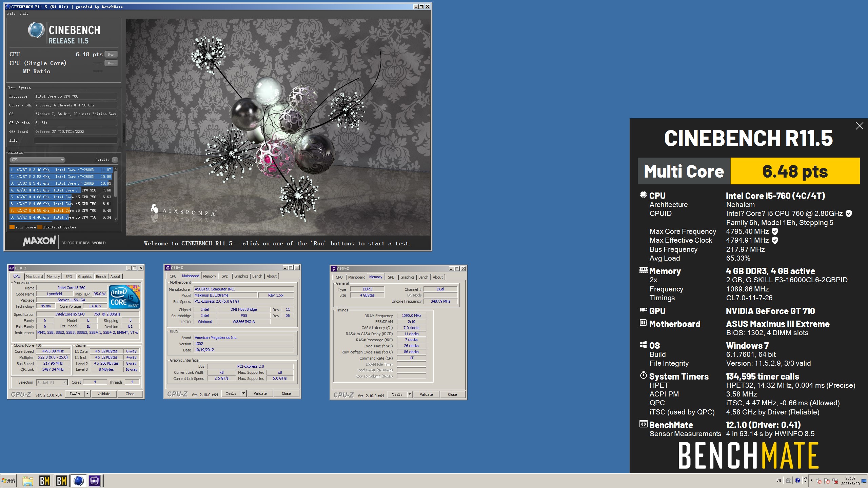Image resolution: width=868 pixels, height=488 pixels.
Task: Open the CPU ranking category dropdown
Action: (37, 160)
